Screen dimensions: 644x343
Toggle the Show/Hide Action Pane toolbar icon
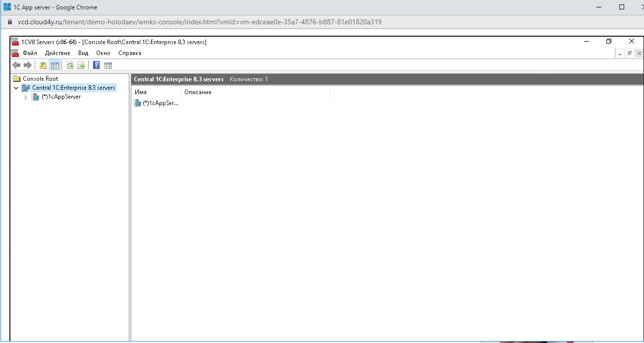(108, 65)
